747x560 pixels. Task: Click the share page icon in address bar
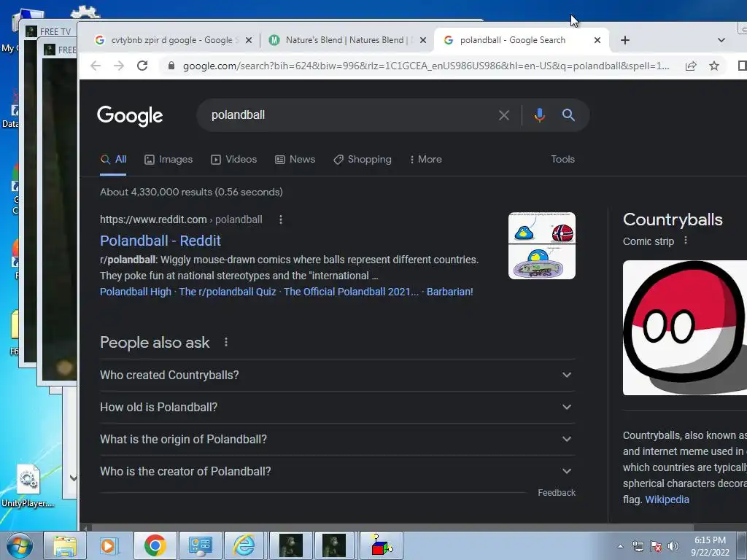[x=691, y=66]
